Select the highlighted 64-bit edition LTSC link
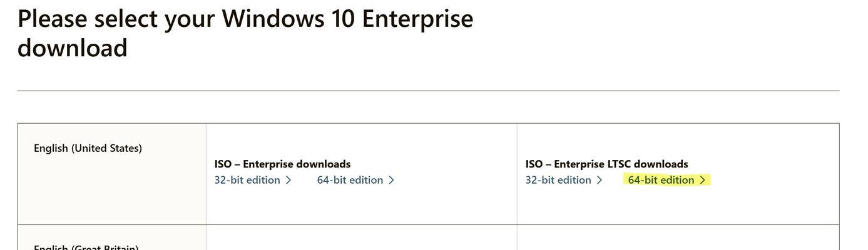The height and width of the screenshot is (250, 868). click(x=666, y=180)
